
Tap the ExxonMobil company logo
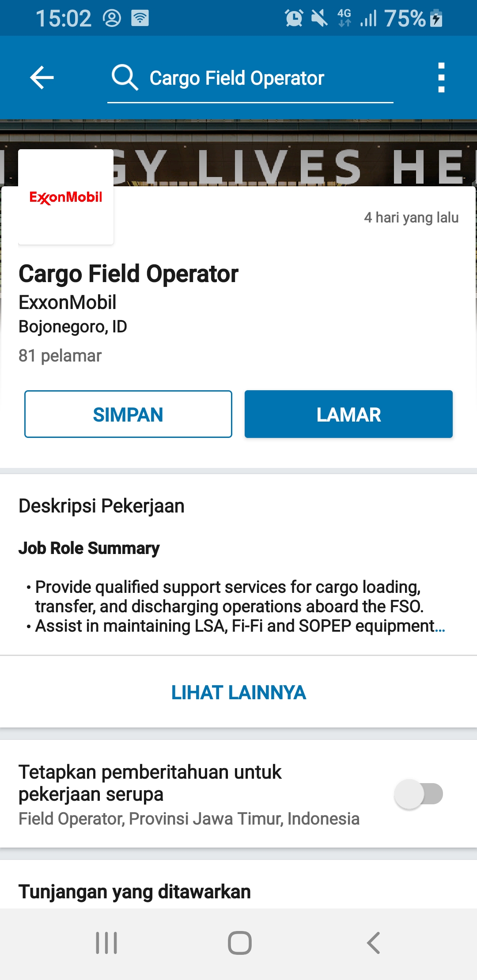click(66, 197)
